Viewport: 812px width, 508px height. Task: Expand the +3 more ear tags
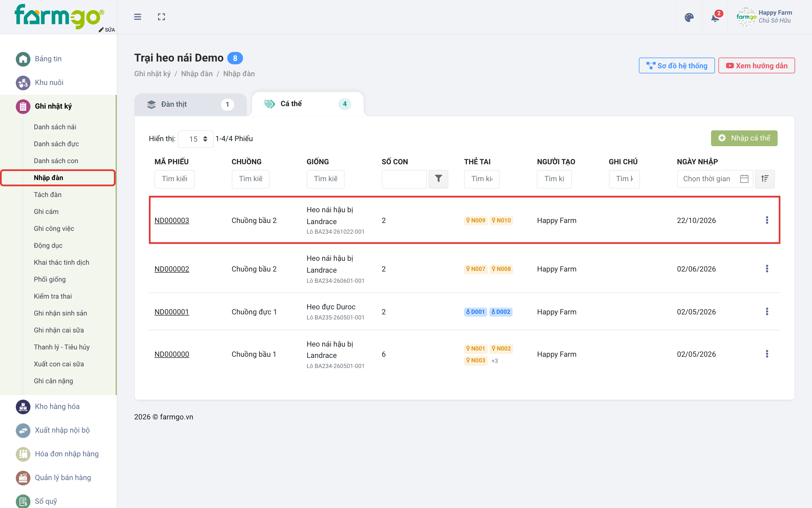(495, 361)
